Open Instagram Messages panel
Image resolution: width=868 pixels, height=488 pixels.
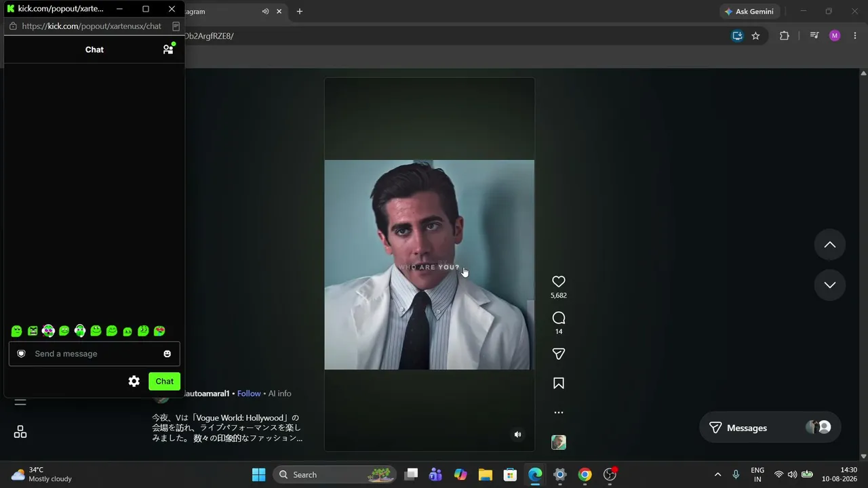tap(770, 428)
